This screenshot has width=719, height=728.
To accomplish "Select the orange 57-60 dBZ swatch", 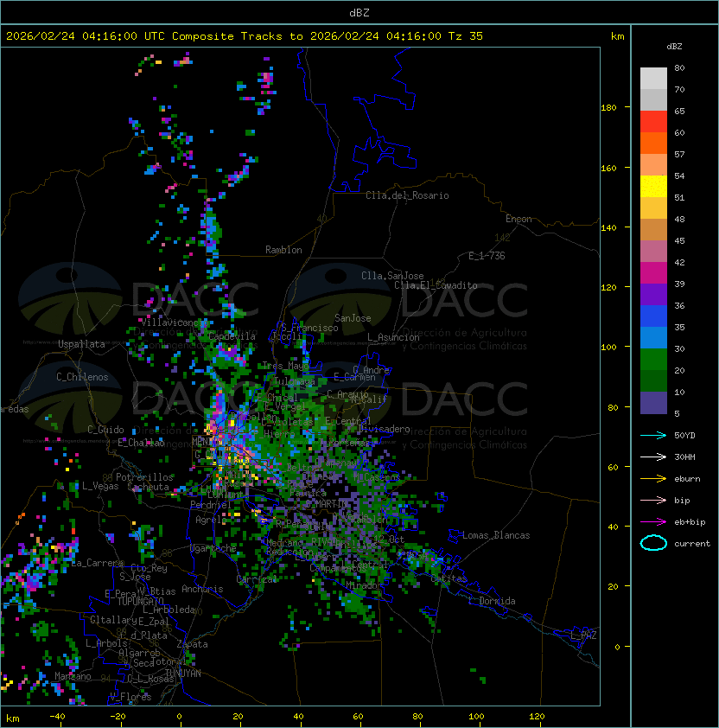I will (653, 144).
